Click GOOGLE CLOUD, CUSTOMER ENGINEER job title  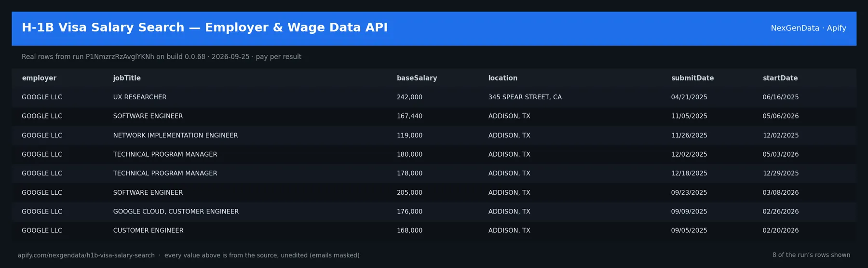point(176,212)
